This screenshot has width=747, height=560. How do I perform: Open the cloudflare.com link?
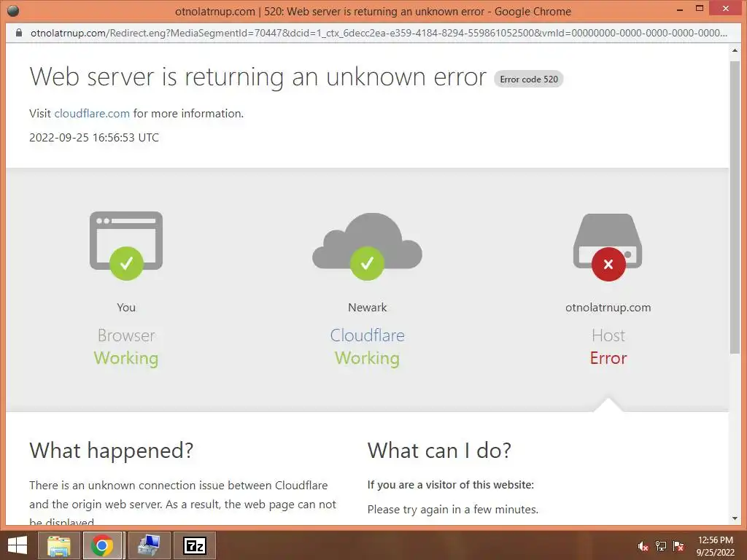pos(92,113)
